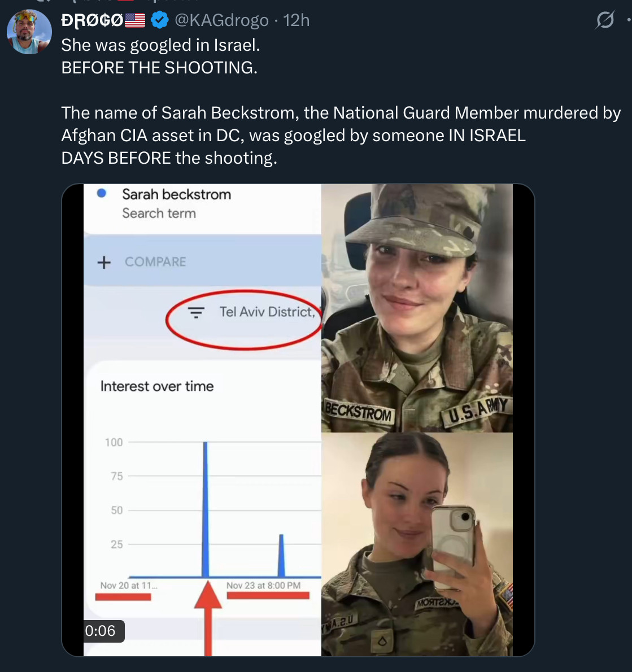632x672 pixels.
Task: Click the US flag emoji beside the name
Action: tap(135, 20)
